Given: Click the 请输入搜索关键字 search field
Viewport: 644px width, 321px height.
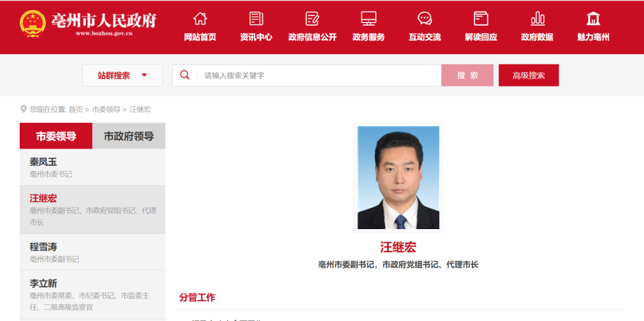Looking at the screenshot, I should click(x=307, y=75).
